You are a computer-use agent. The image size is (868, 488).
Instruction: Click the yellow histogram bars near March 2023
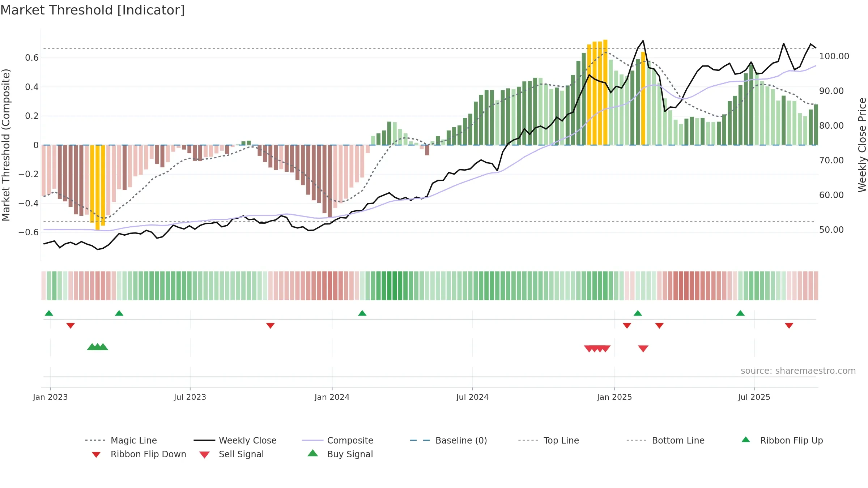tap(97, 187)
